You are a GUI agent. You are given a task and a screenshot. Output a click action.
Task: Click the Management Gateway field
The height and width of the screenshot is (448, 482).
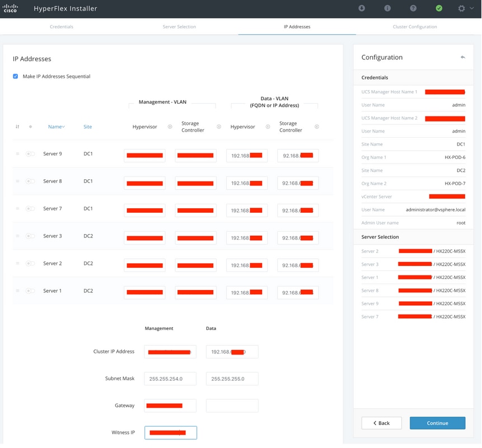(x=170, y=405)
